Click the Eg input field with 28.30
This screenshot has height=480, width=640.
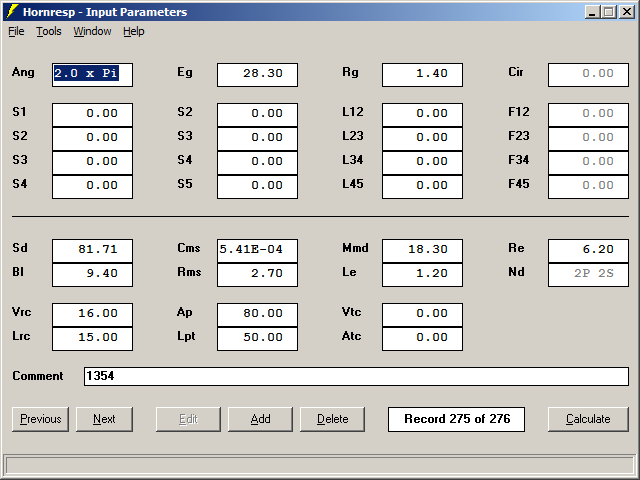coord(257,74)
